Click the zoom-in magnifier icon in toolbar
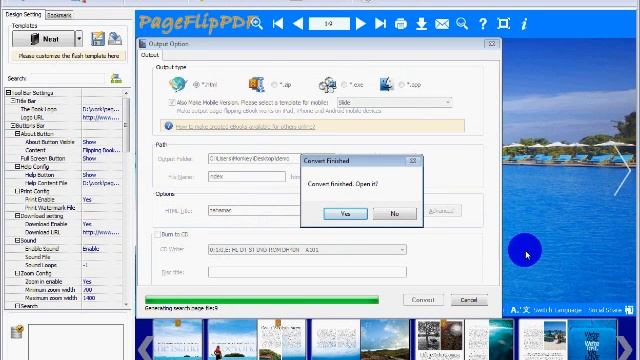This screenshot has height=360, width=640. click(257, 23)
